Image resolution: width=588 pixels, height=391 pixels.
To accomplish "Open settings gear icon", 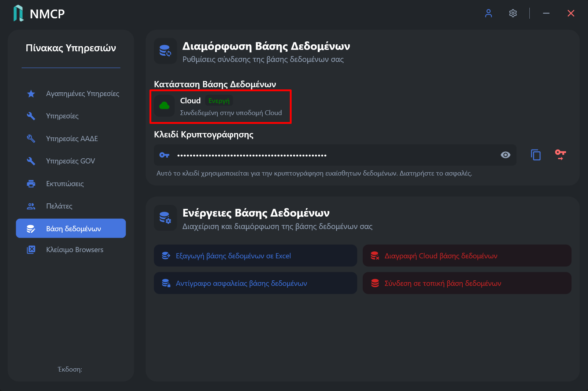I will coord(513,14).
